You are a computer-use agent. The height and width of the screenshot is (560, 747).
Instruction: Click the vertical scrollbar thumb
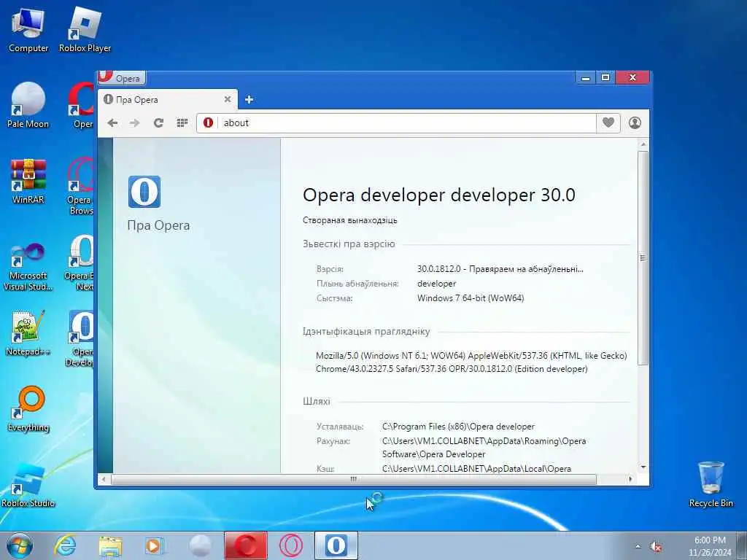click(643, 258)
